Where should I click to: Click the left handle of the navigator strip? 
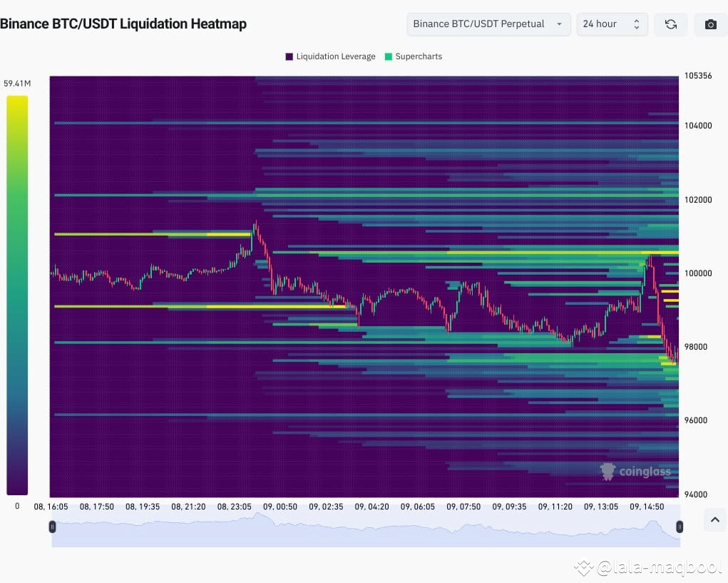(x=52, y=527)
